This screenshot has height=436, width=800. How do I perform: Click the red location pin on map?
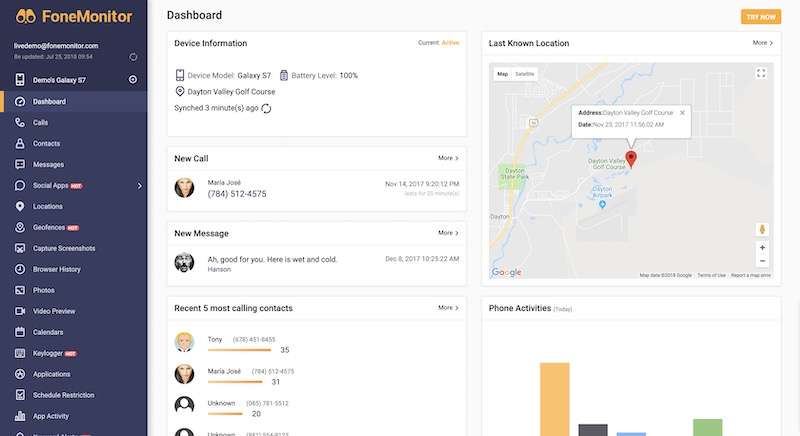coord(631,159)
